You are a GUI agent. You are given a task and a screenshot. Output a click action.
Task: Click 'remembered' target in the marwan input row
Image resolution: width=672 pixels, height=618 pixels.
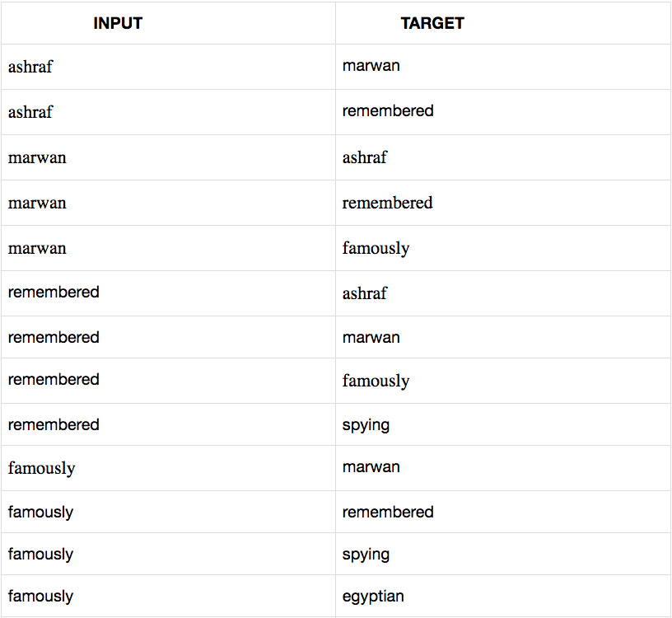(x=387, y=203)
